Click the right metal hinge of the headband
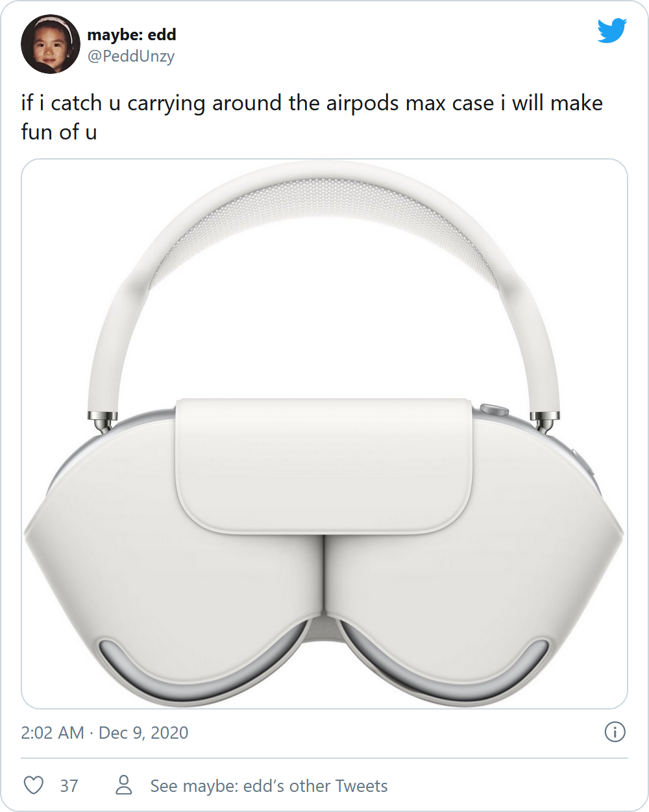 545,422
